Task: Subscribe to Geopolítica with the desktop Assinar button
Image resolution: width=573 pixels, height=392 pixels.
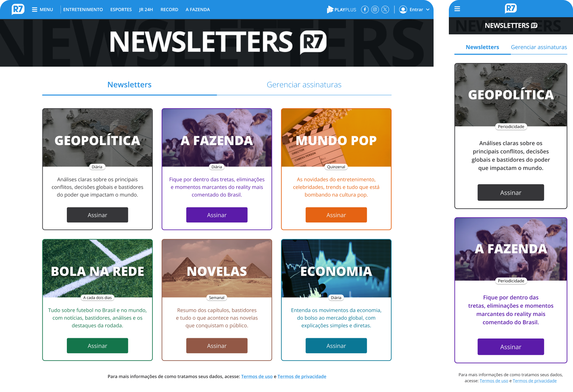Action: click(97, 215)
